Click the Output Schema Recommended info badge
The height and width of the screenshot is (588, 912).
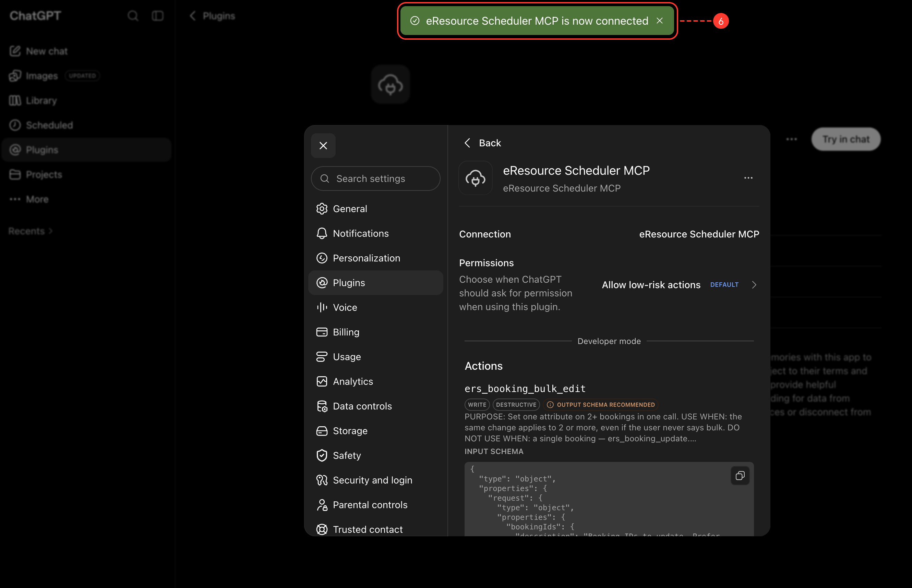(x=601, y=405)
